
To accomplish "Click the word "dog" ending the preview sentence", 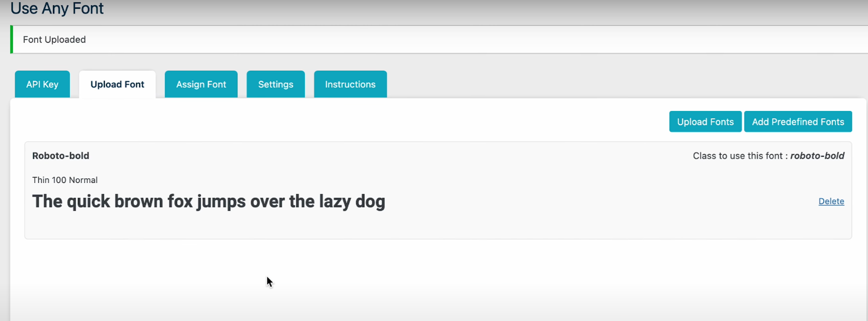I will (370, 202).
